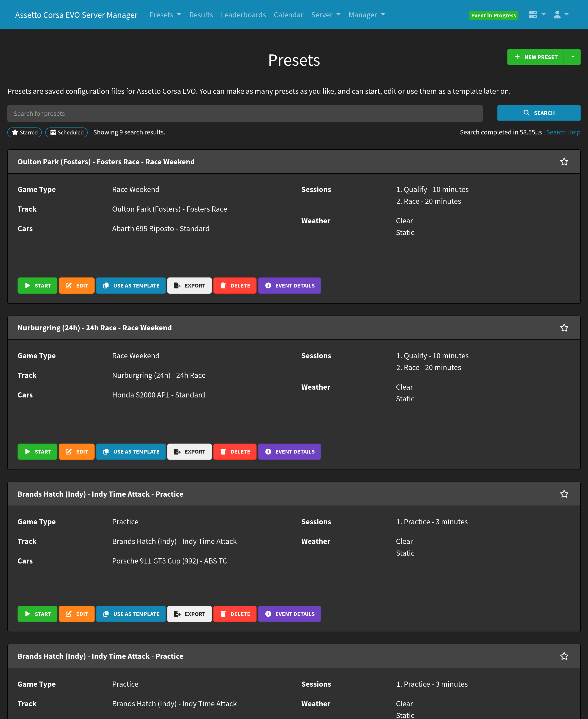The height and width of the screenshot is (719, 588).
Task: View event details for Nurburgring 24h preset
Action: [289, 452]
